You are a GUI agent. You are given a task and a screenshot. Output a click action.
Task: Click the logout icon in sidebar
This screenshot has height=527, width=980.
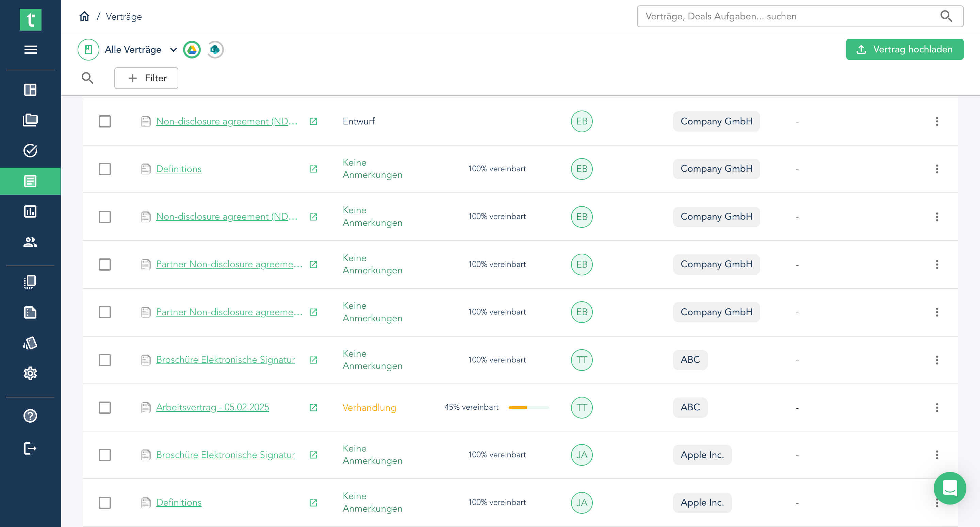point(30,448)
